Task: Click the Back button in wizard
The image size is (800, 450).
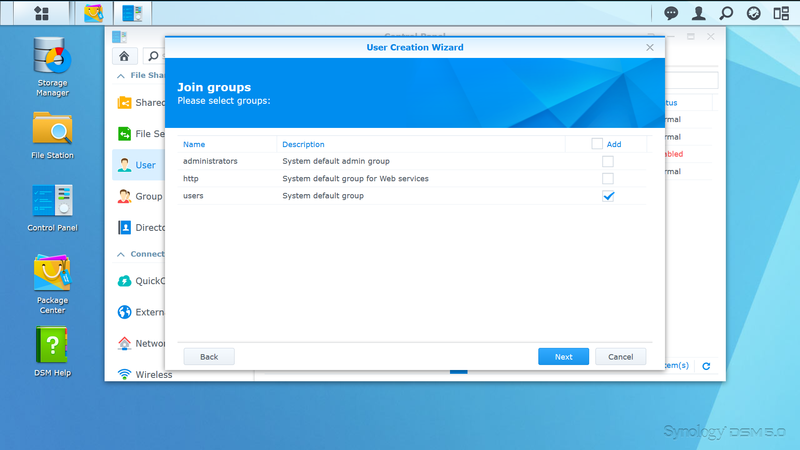Action: pos(208,356)
